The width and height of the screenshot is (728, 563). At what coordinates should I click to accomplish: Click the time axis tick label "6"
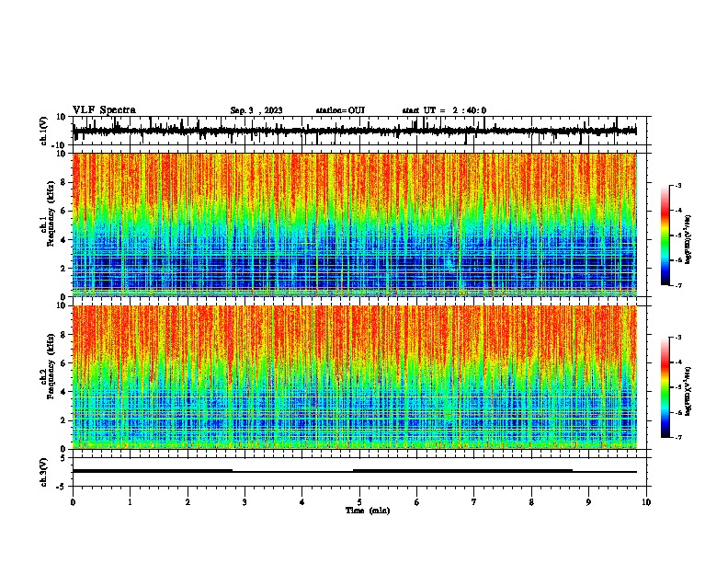point(417,502)
